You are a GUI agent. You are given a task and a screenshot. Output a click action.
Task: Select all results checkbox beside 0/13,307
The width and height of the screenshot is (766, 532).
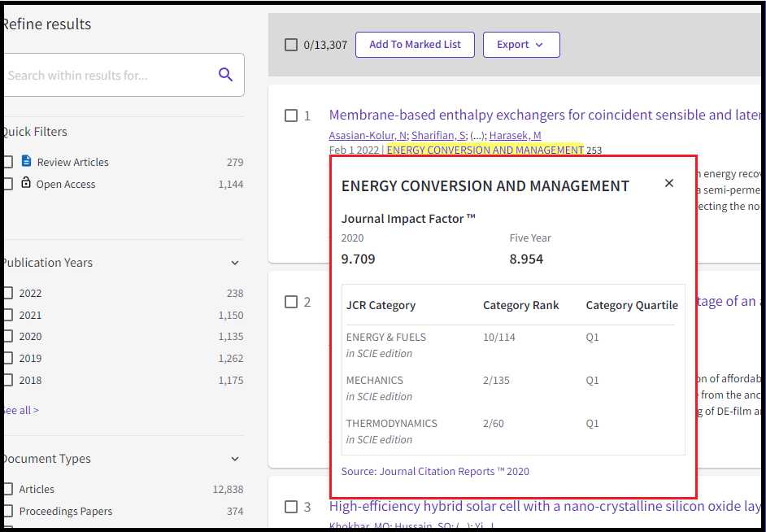(x=290, y=45)
